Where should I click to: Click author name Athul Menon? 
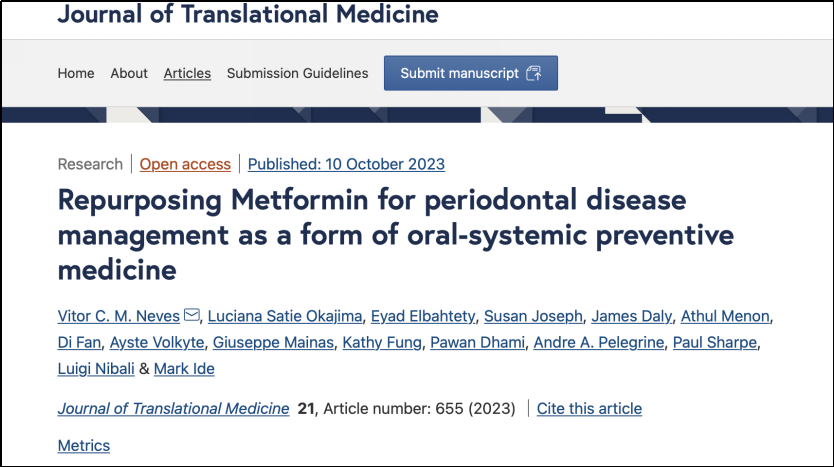725,316
